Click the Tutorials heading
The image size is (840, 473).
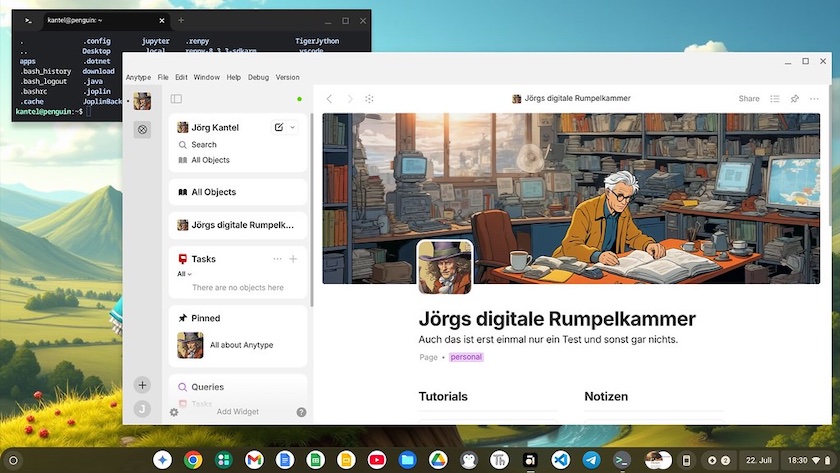pos(443,396)
